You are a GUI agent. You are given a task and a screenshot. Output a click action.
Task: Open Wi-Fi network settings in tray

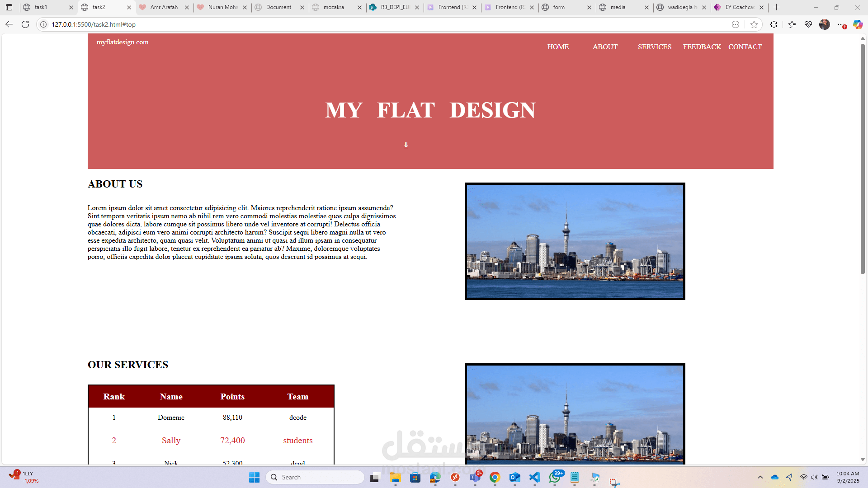pos(803,477)
